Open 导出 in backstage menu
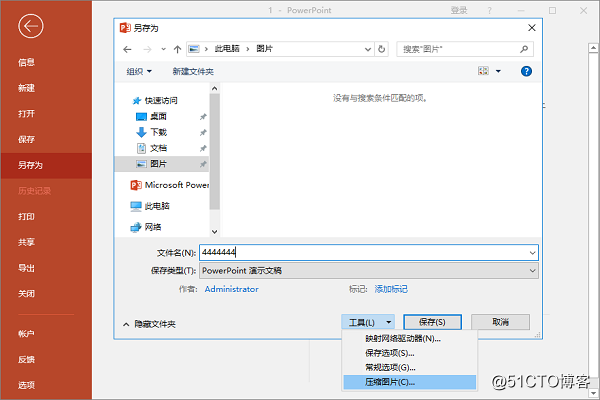The height and width of the screenshot is (400, 600). [26, 268]
